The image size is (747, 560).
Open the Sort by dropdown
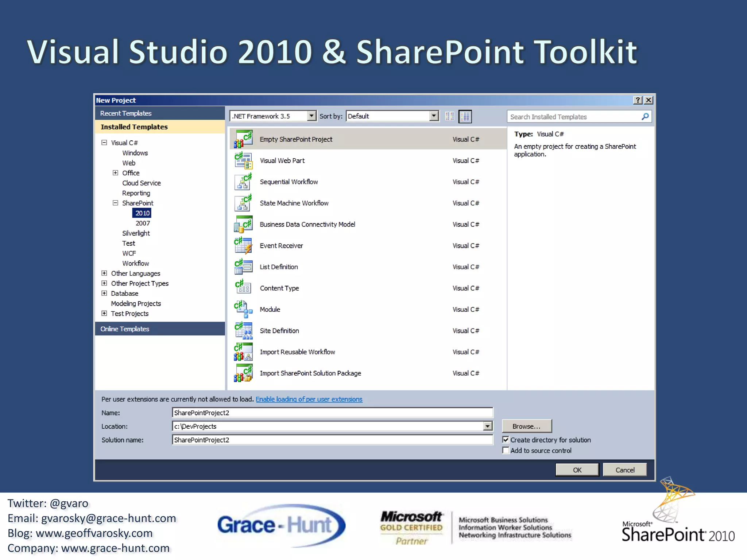tap(433, 116)
